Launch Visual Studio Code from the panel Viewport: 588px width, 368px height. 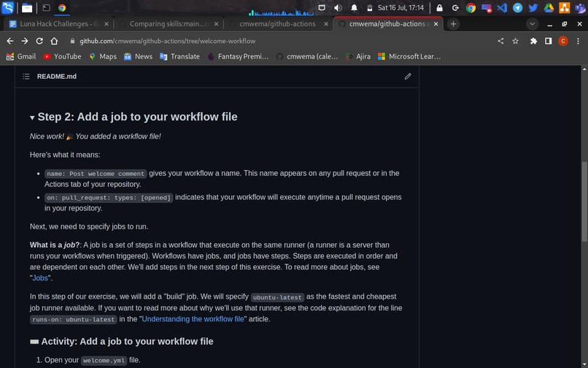pos(502,7)
